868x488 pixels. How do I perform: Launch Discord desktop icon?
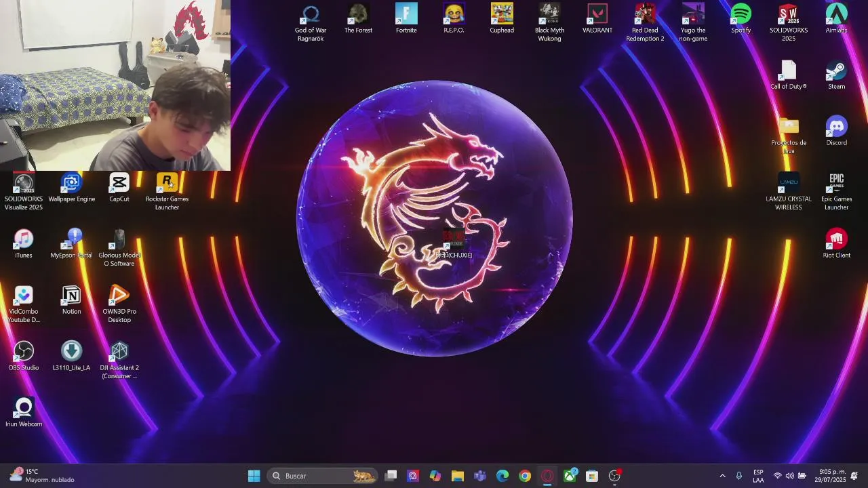[x=836, y=131]
